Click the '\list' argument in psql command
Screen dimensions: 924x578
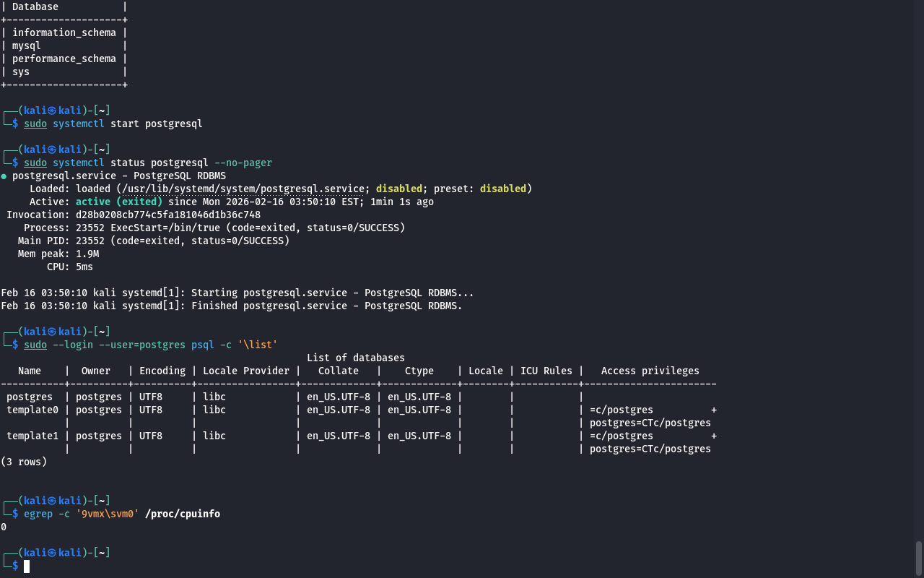[258, 345]
